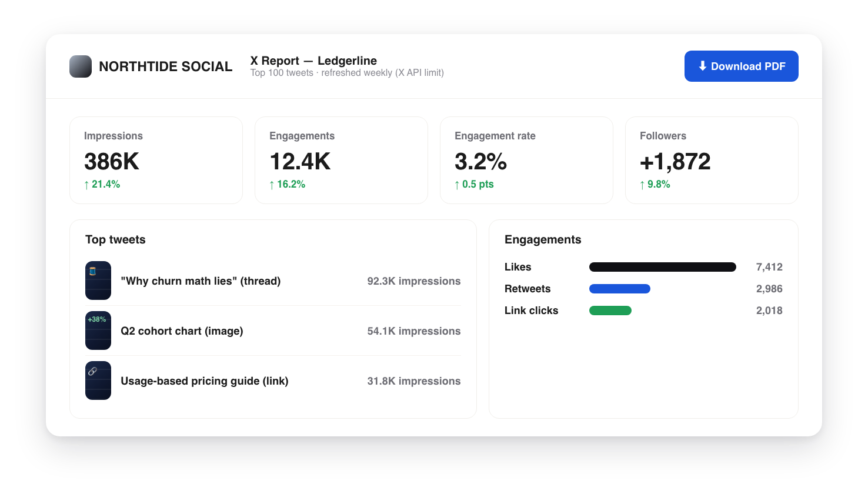Click the Impressions card label
868x494 pixels.
113,136
